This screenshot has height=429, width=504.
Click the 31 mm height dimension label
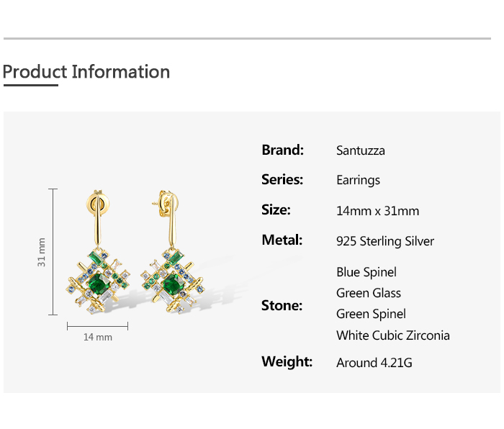coord(42,252)
